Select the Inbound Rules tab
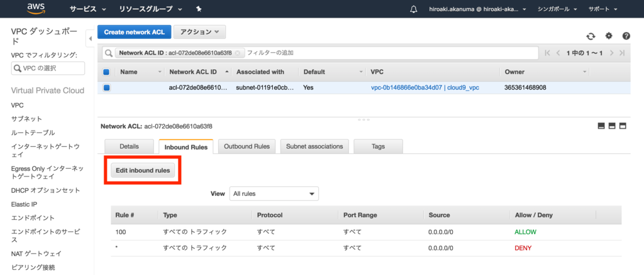Image resolution: width=644 pixels, height=275 pixels. [x=186, y=147]
